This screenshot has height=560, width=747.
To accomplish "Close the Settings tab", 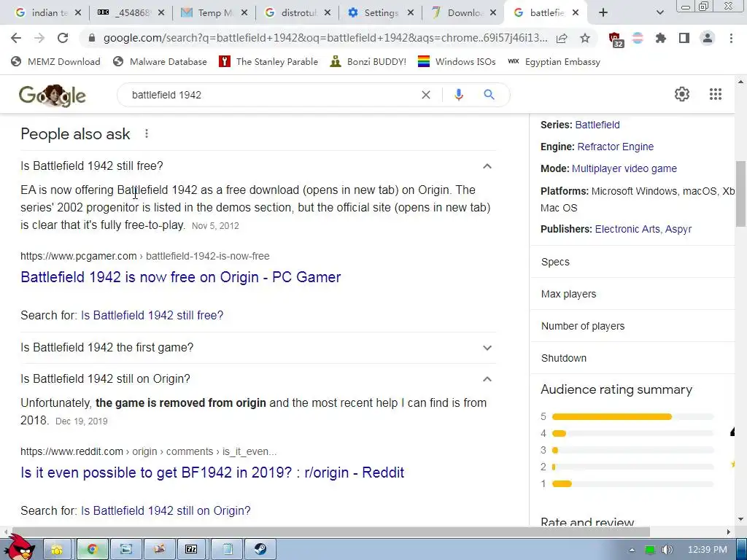I will coord(411,13).
